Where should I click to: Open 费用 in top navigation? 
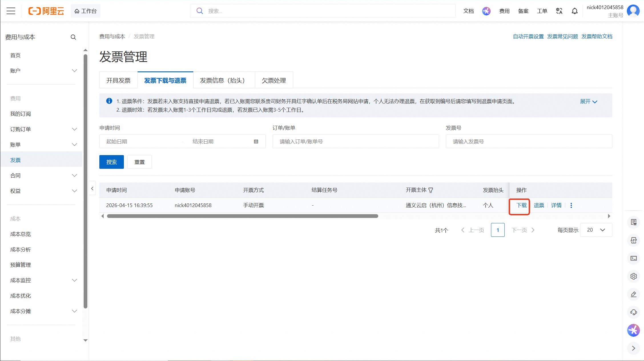tap(504, 11)
